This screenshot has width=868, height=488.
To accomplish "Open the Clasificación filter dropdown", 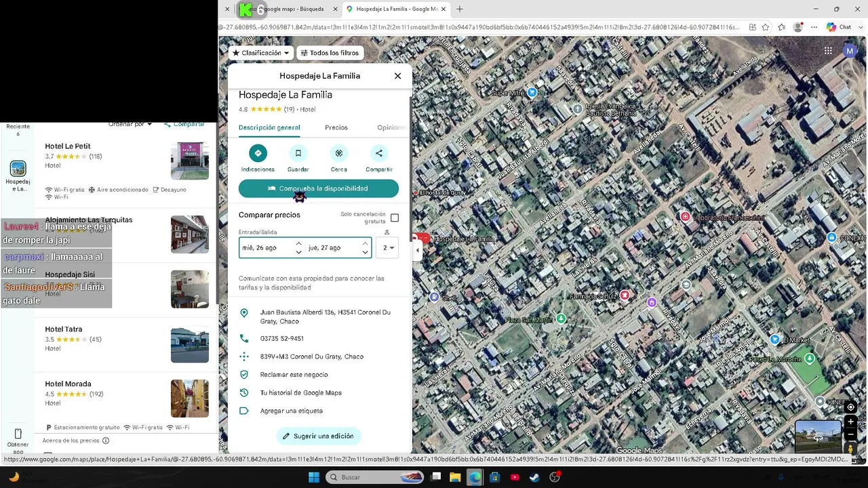I will pyautogui.click(x=260, y=53).
